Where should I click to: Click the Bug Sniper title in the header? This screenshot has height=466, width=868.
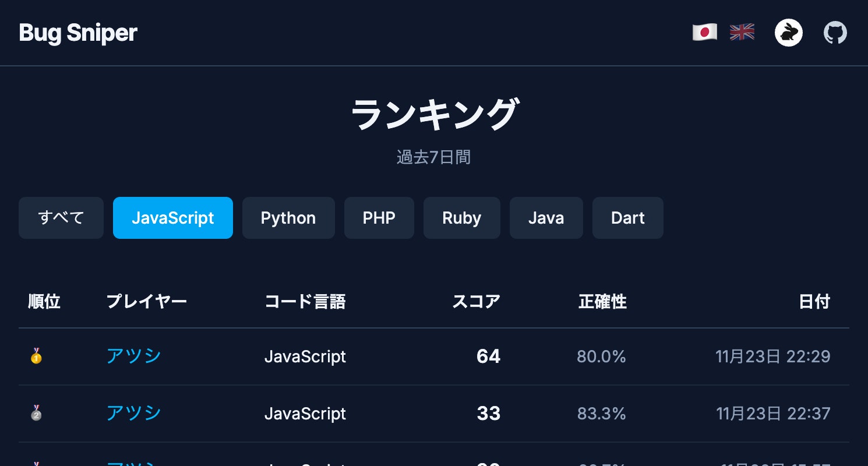point(77,33)
